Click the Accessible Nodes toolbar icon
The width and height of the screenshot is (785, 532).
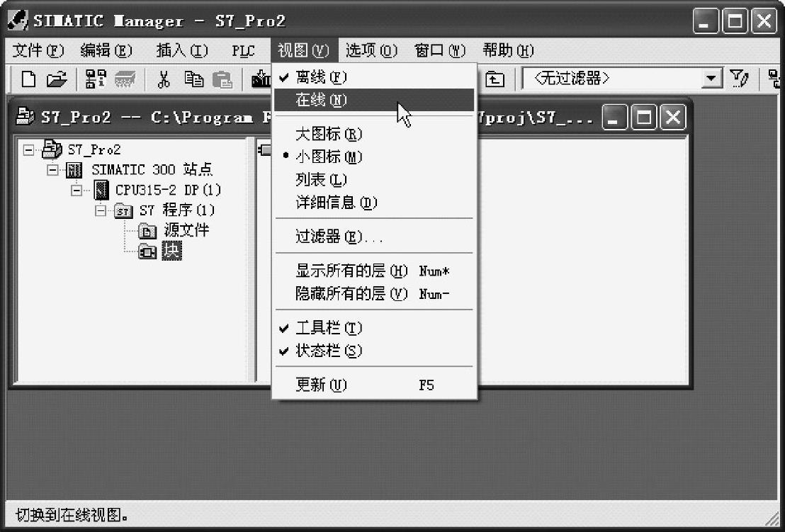tap(95, 79)
